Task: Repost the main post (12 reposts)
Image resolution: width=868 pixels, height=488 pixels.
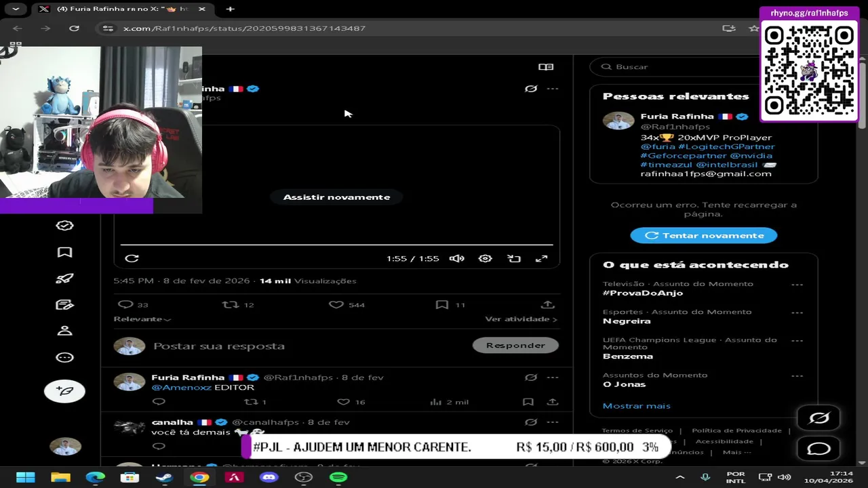Action: [x=231, y=305]
